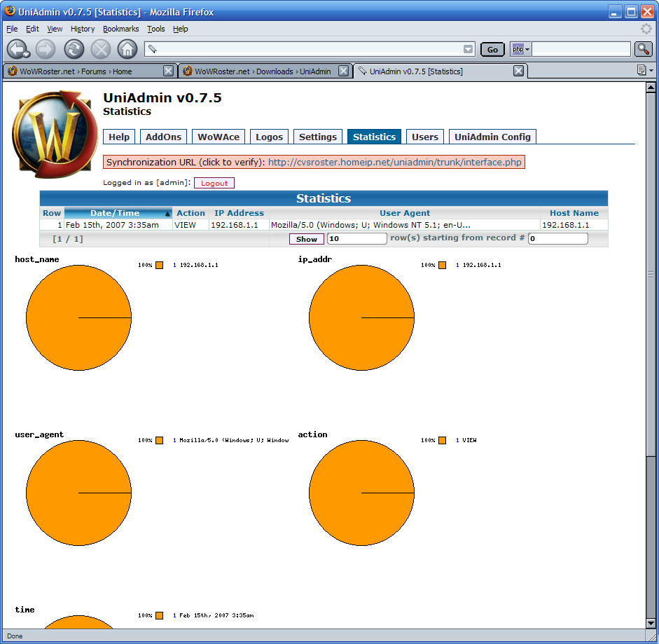
Task: Close the WoWRoster Forums Home tab
Action: pos(168,71)
